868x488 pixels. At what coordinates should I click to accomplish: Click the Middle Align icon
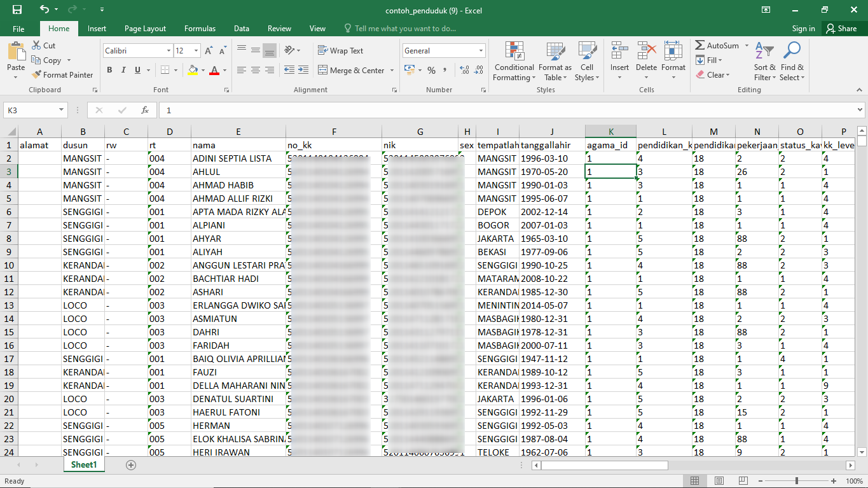click(x=256, y=50)
